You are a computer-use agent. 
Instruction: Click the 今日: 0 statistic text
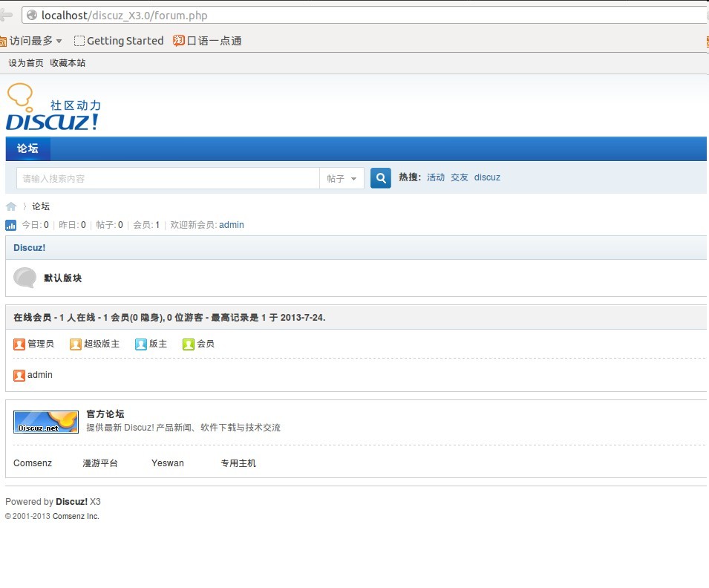[x=36, y=225]
